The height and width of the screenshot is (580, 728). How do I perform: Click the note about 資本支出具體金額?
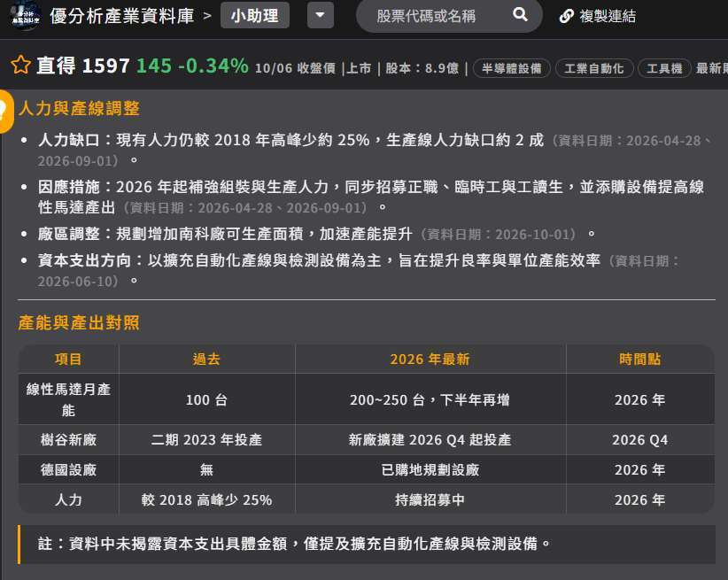coord(367,544)
